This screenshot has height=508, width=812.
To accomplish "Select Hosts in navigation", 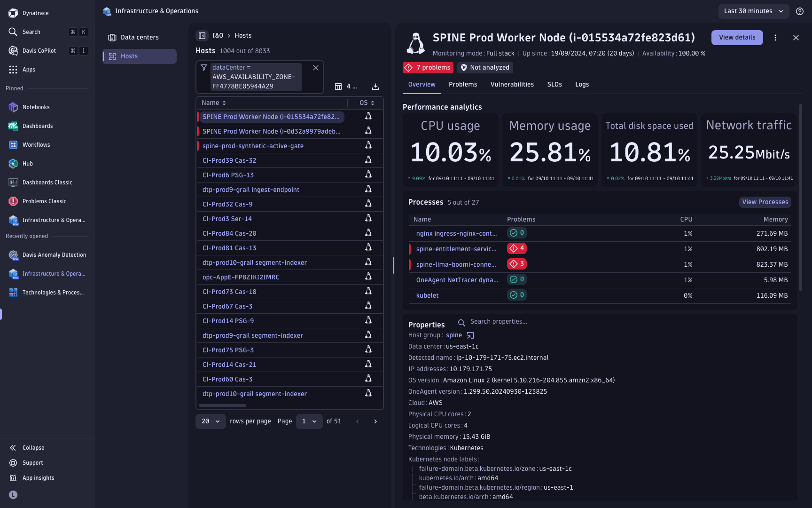I will tap(140, 56).
